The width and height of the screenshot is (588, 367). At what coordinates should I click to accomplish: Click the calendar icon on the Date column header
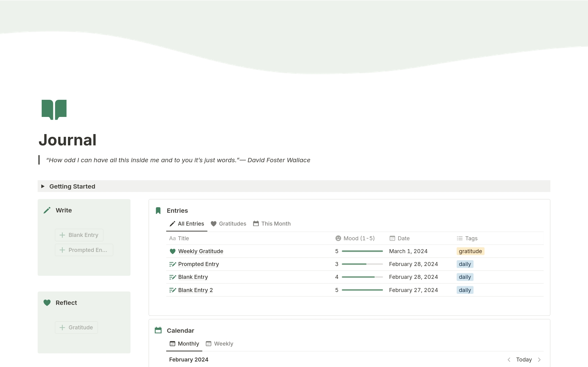tap(392, 238)
